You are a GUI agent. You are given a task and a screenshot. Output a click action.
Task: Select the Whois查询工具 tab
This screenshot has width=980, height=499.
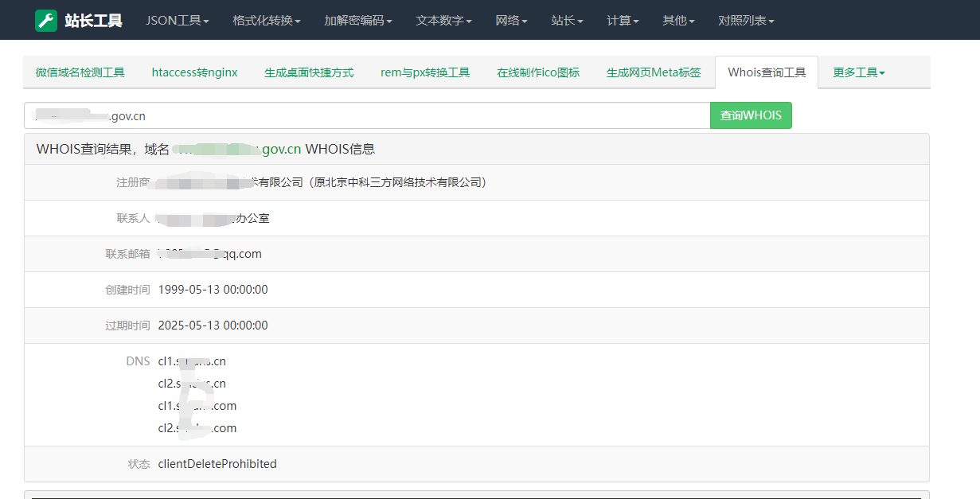pyautogui.click(x=767, y=72)
